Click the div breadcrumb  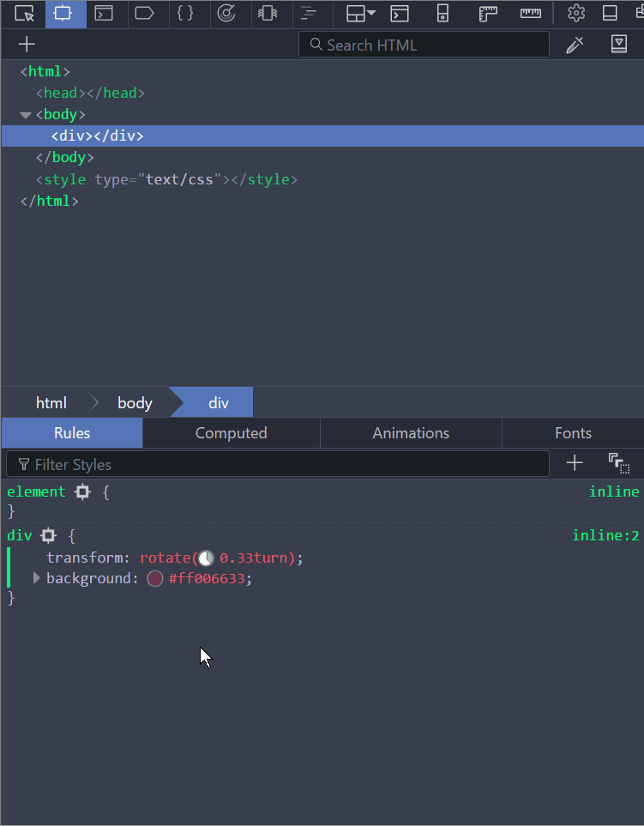pos(219,403)
